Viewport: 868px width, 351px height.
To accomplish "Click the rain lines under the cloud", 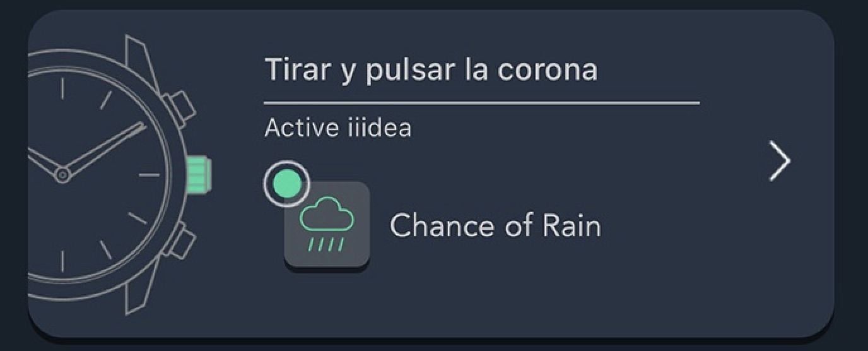I will coord(327,244).
